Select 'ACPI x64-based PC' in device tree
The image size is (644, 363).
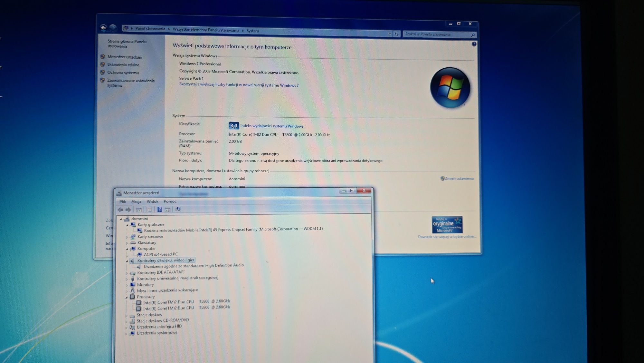(161, 254)
